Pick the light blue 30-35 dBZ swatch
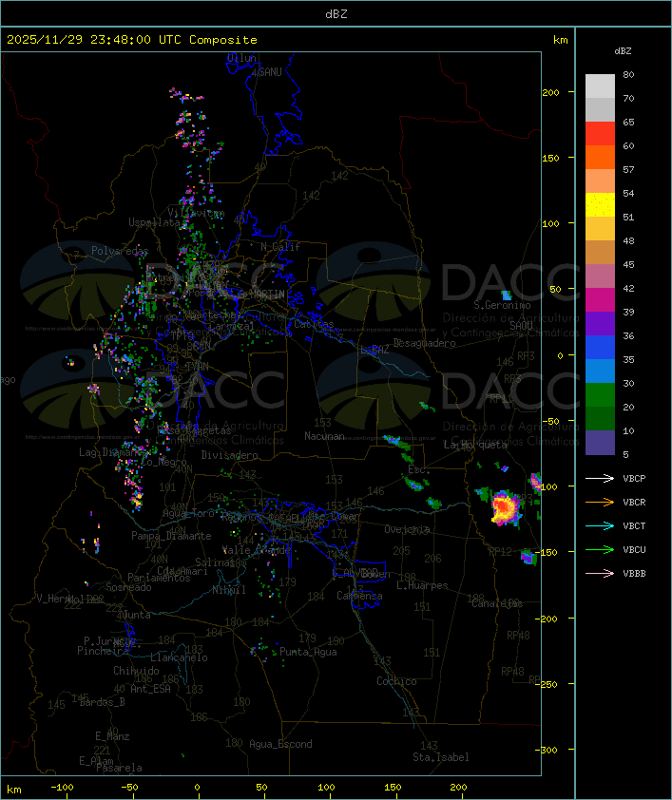The width and height of the screenshot is (672, 800). point(600,371)
